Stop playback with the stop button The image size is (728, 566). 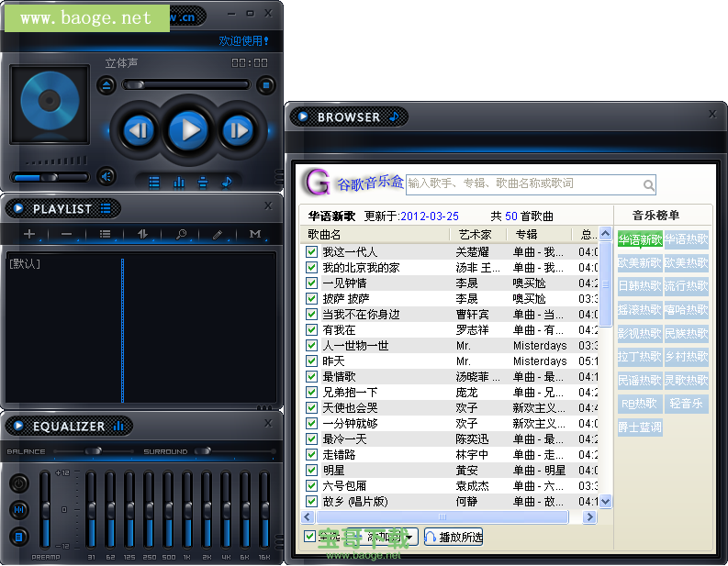tap(266, 85)
